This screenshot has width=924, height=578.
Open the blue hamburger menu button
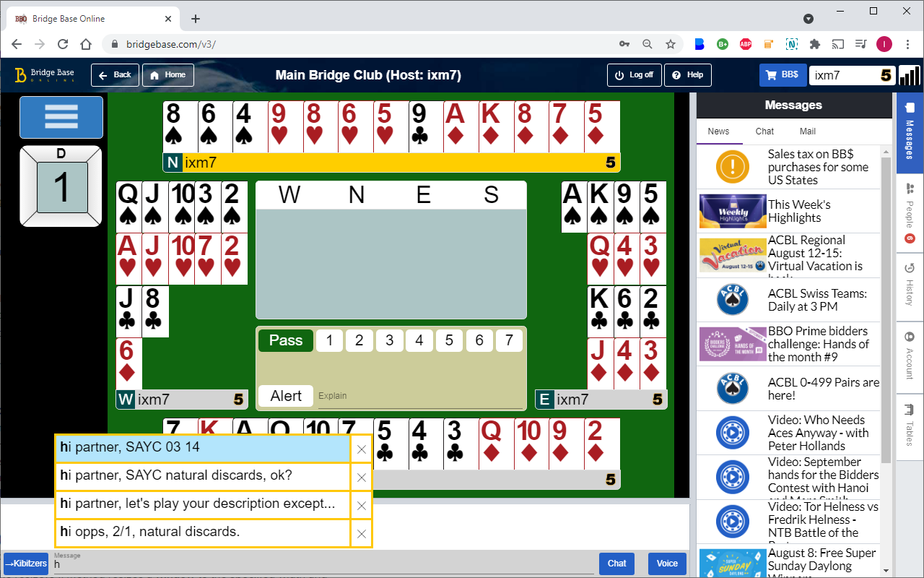coord(61,117)
